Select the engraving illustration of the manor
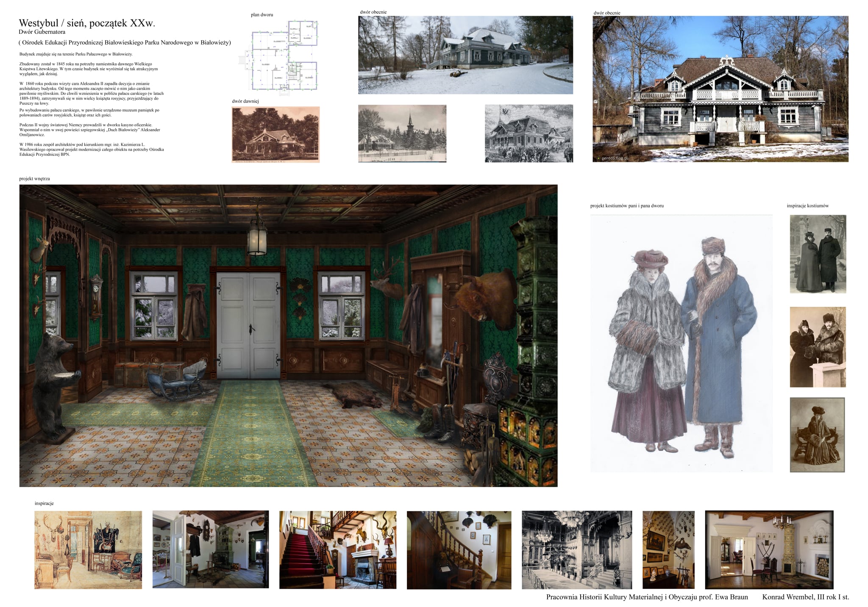Image resolution: width=868 pixels, height=607 pixels. (x=529, y=133)
